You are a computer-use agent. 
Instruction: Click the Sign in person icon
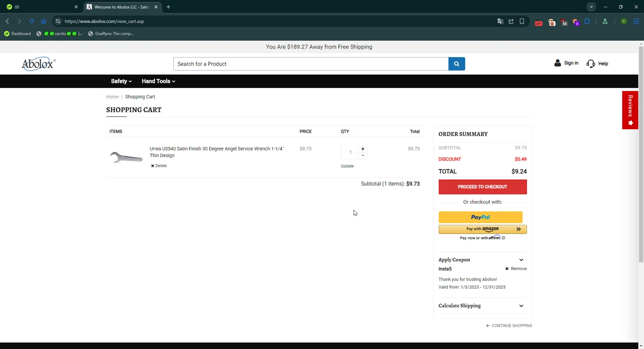pyautogui.click(x=557, y=63)
